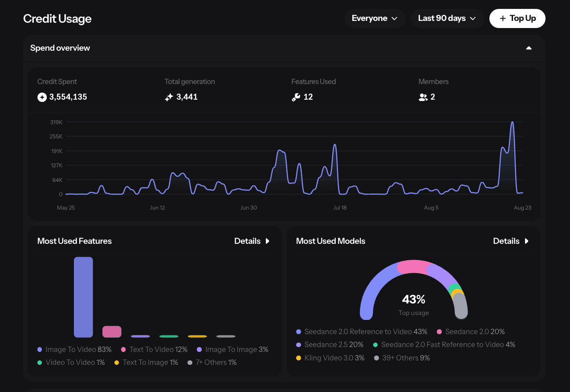This screenshot has height=392, width=570.
Task: Click the Seedance 2.5 20% legend label
Action: coord(334,345)
